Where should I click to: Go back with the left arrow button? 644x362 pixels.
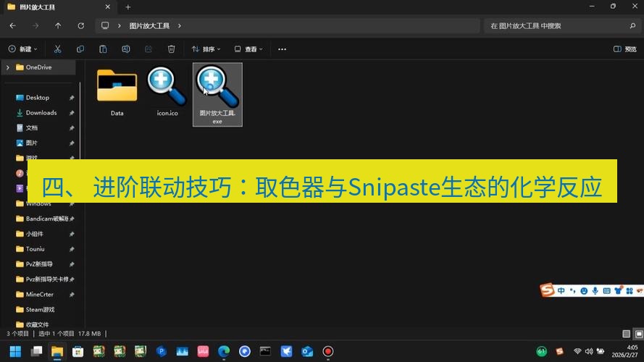pyautogui.click(x=13, y=26)
